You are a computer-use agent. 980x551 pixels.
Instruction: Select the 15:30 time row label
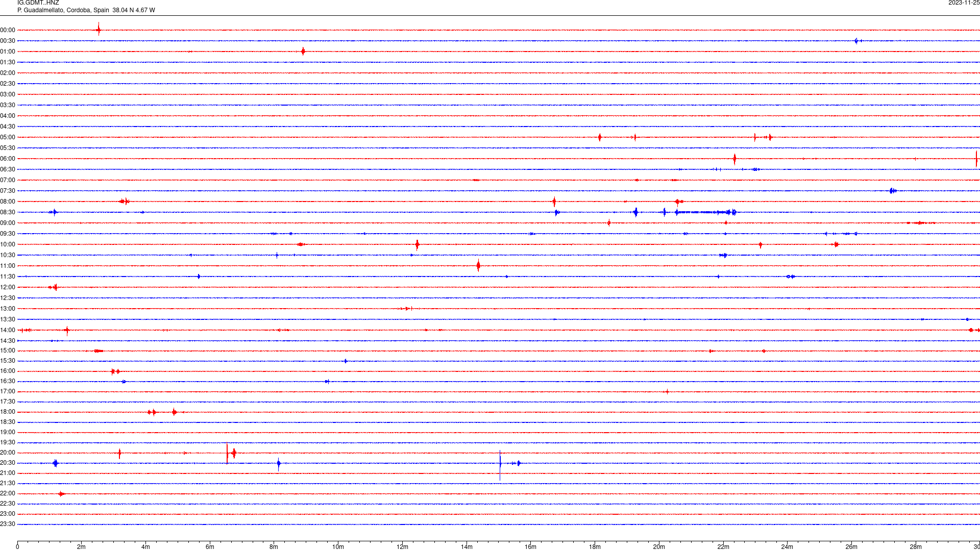coord(8,361)
